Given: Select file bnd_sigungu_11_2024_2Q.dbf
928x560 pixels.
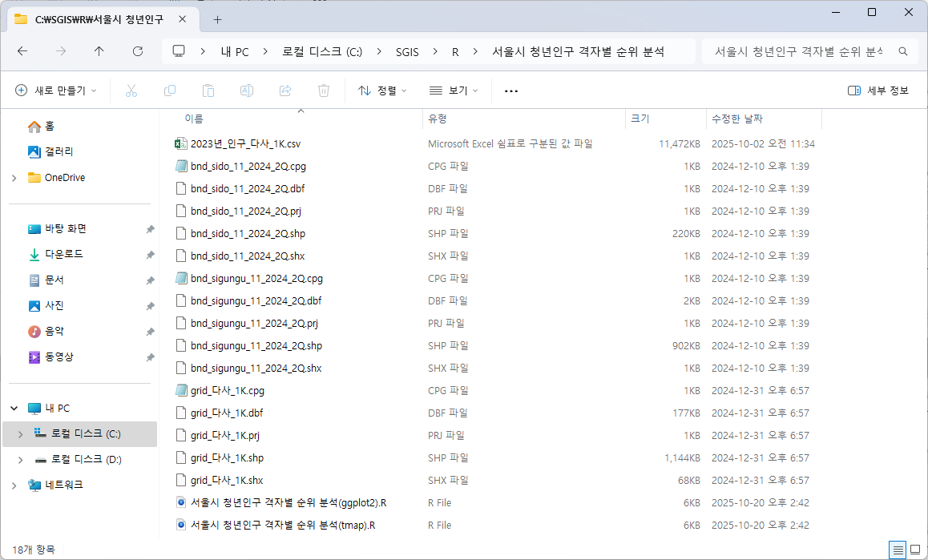Looking at the screenshot, I should [256, 300].
